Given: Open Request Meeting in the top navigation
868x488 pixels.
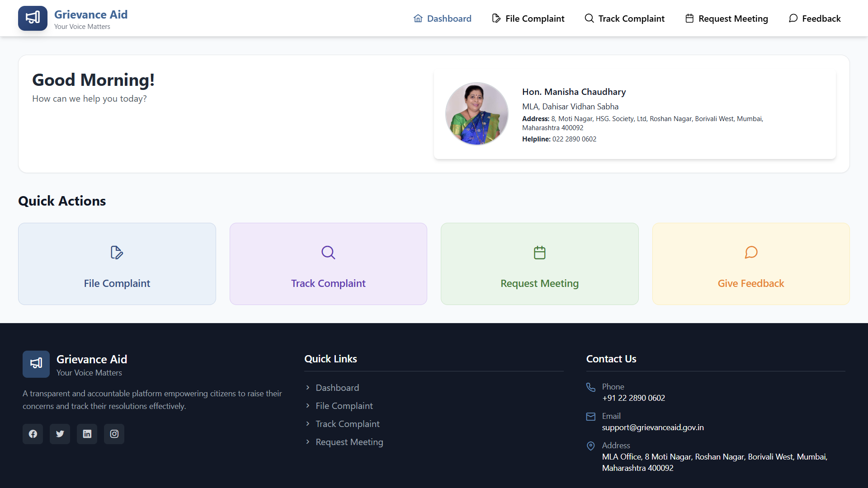Looking at the screenshot, I should tap(726, 19).
